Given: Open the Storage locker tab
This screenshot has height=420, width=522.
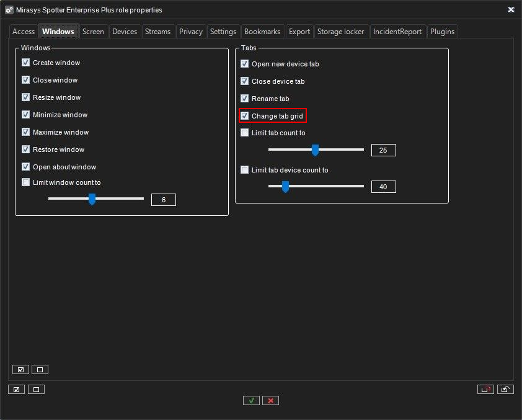Looking at the screenshot, I should click(341, 32).
